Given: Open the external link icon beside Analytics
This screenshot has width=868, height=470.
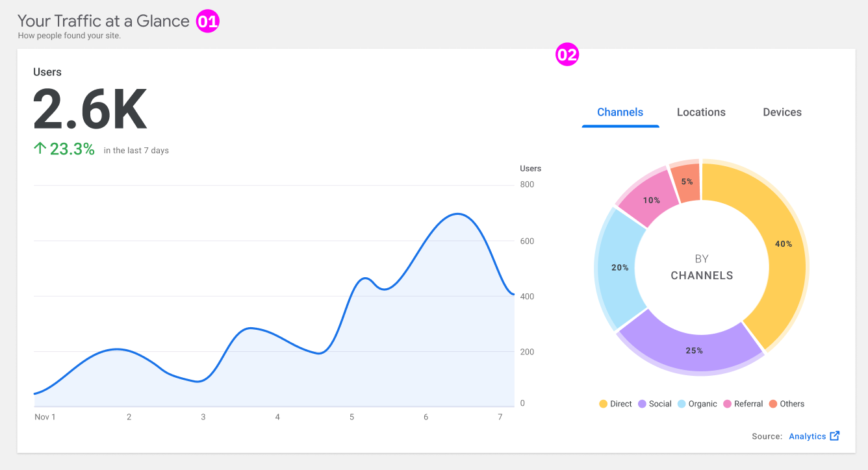Looking at the screenshot, I should 835,436.
